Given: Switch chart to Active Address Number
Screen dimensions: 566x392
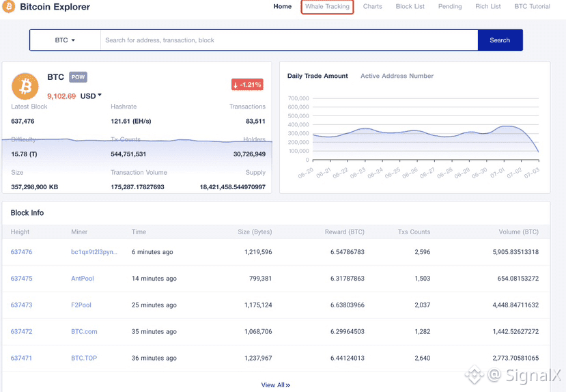Looking at the screenshot, I should coord(397,76).
